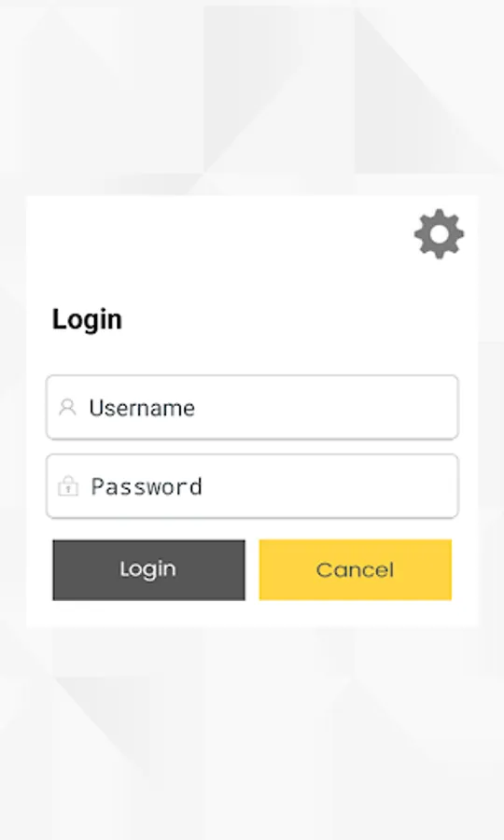Click the person icon in Username field
The image size is (504, 840).
(67, 407)
